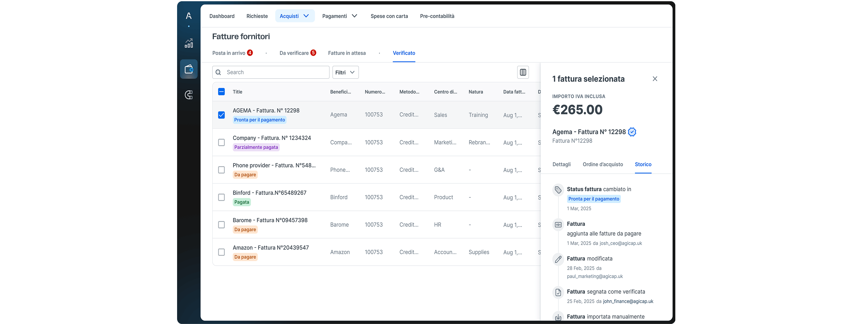Open Amazon - Fattura N°20439547 title
This screenshot has width=868, height=324.
(x=271, y=248)
